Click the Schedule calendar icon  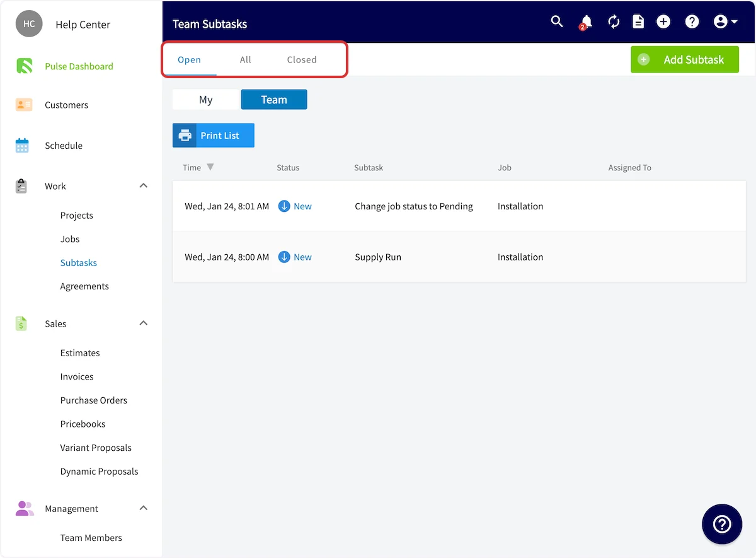(x=22, y=145)
